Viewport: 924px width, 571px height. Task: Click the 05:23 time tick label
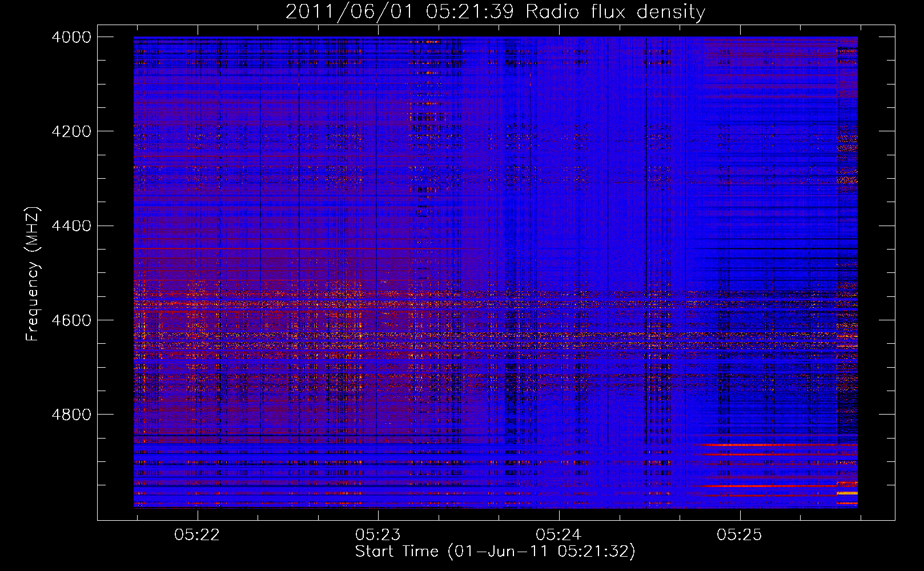click(378, 534)
